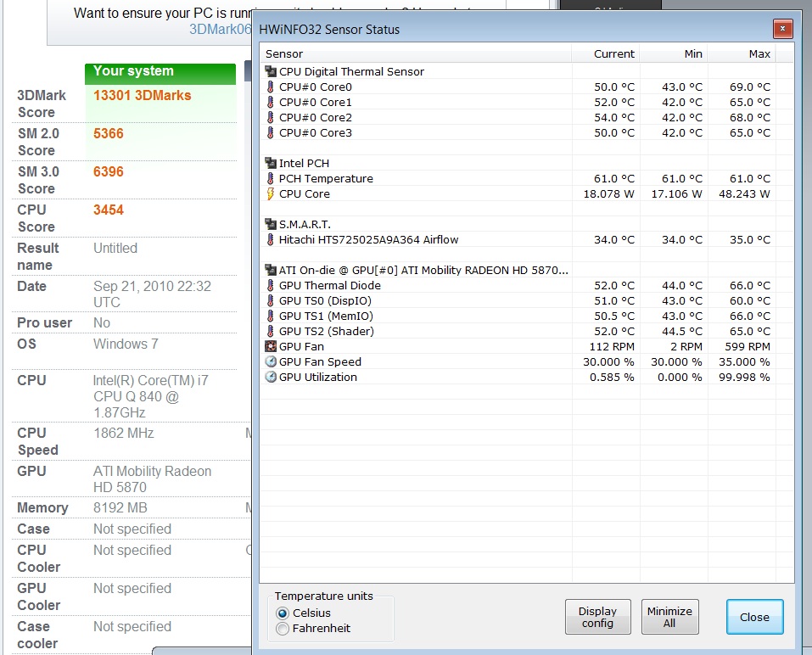Click the lightning bolt icon for CPU Core power
Screen dimensions: 812x655
click(271, 193)
